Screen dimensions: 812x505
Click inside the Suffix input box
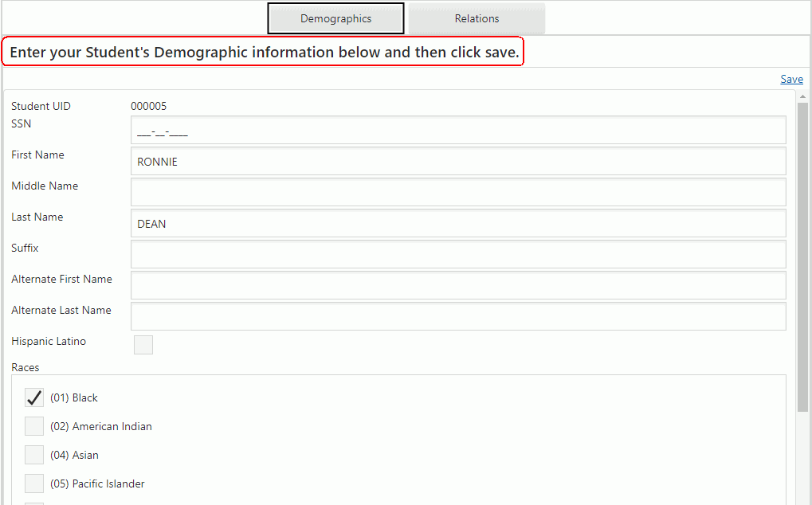(x=458, y=254)
